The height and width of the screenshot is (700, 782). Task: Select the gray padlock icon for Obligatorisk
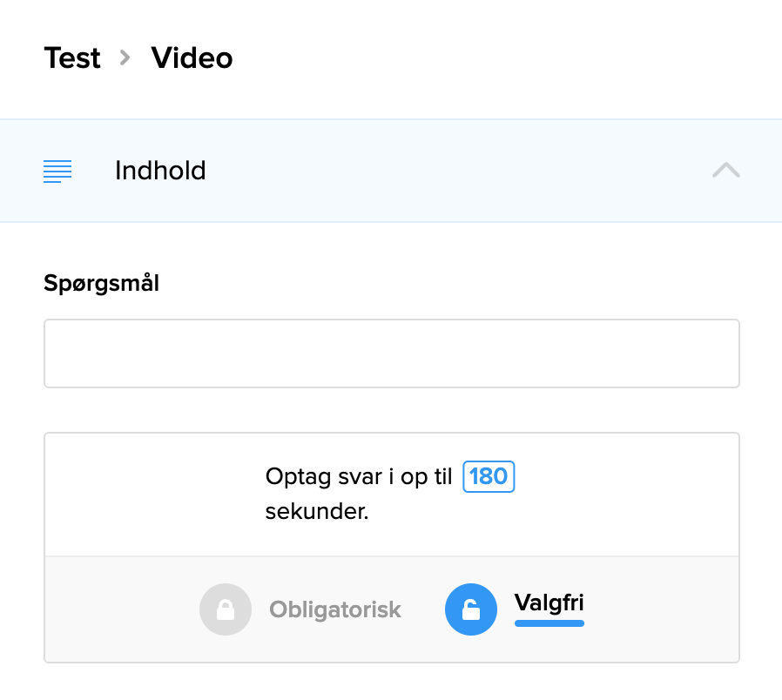[x=226, y=609]
